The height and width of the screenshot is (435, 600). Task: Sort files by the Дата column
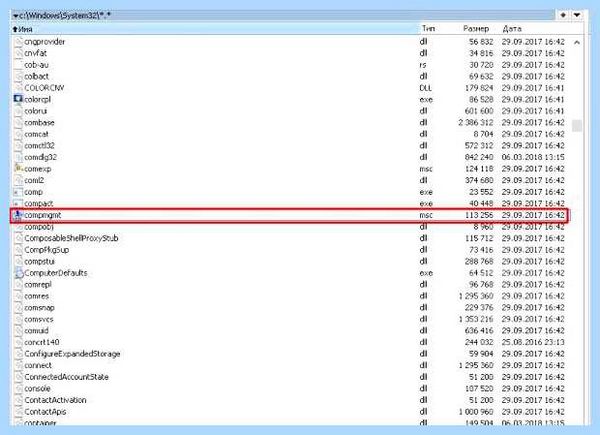coord(512,28)
